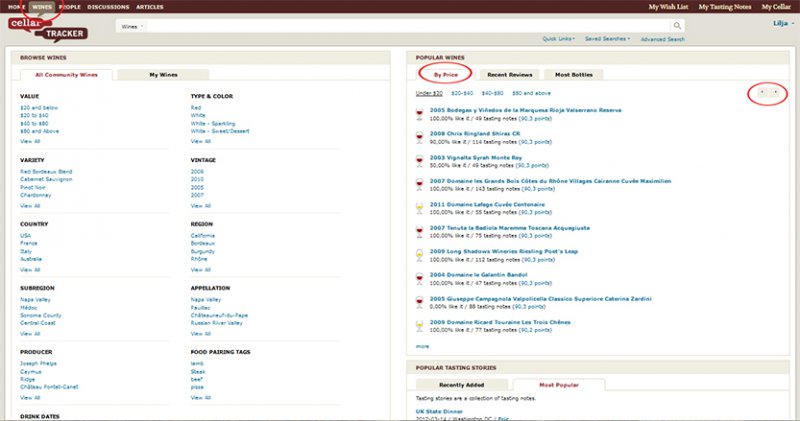Click the wine glass icon for 2009 Long Shadows Riesling
The height and width of the screenshot is (421, 800).
(x=419, y=255)
